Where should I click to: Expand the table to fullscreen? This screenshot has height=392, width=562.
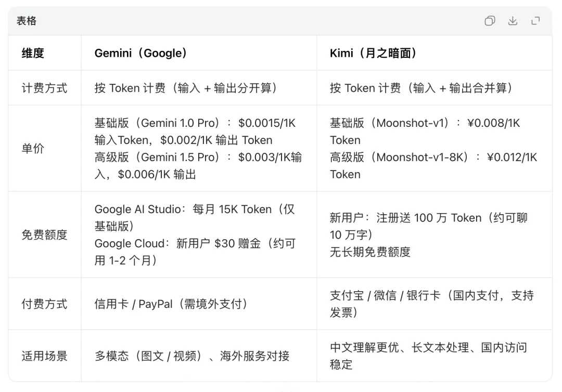click(535, 21)
